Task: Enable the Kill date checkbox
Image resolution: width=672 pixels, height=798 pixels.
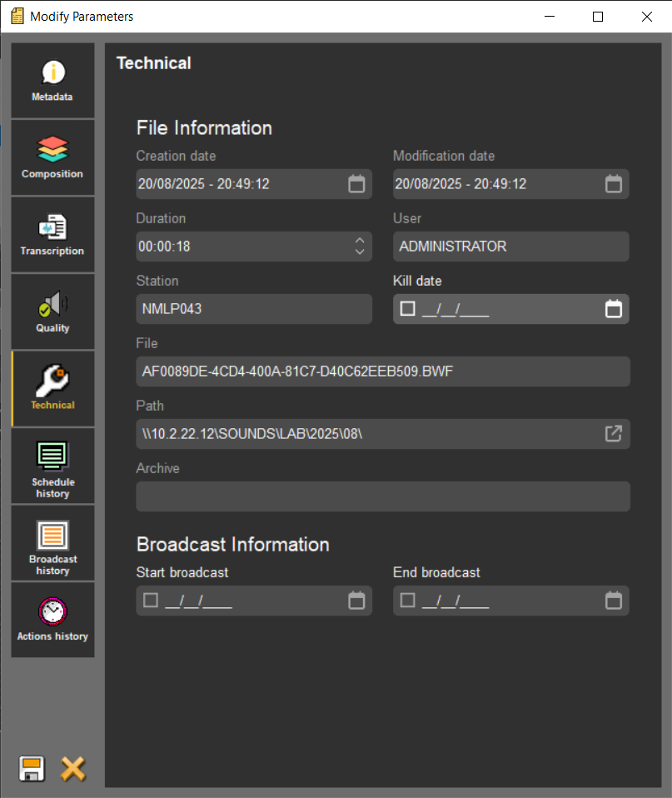Action: click(407, 309)
